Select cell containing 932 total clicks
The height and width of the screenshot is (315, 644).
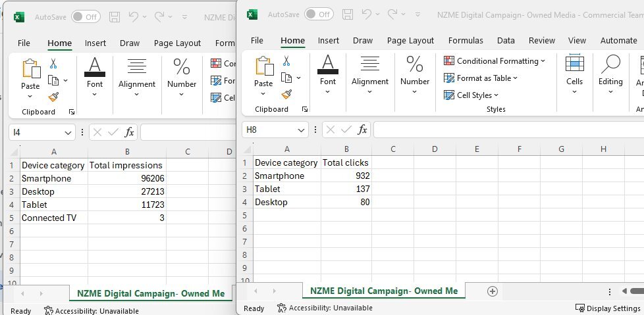coord(346,176)
